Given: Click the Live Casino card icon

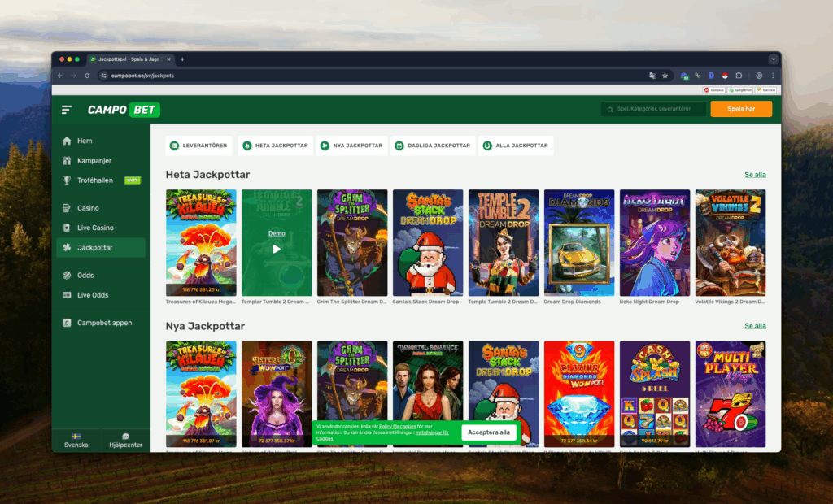Looking at the screenshot, I should 67,228.
